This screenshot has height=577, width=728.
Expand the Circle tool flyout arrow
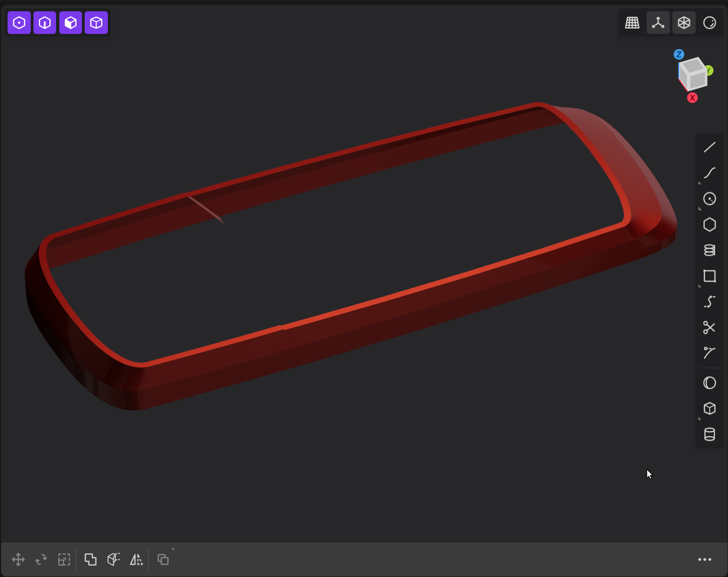(x=700, y=209)
